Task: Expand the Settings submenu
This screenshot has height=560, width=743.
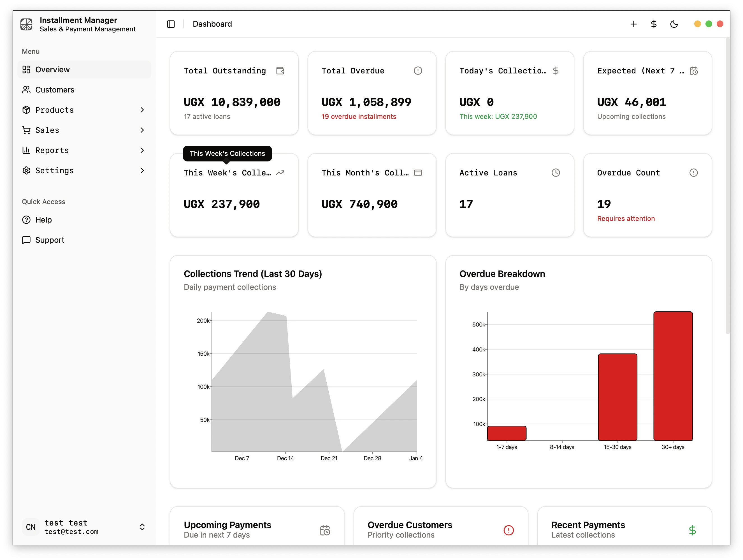Action: (x=142, y=170)
